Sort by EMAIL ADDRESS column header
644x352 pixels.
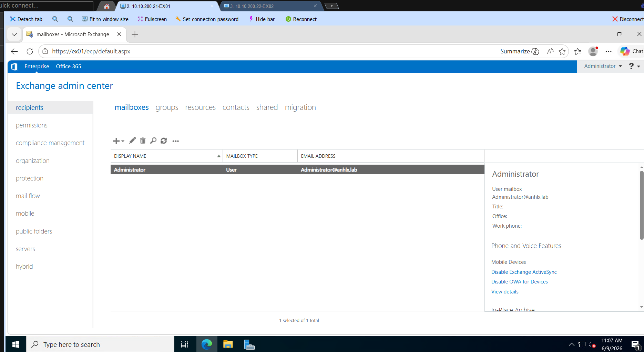[x=391, y=156]
